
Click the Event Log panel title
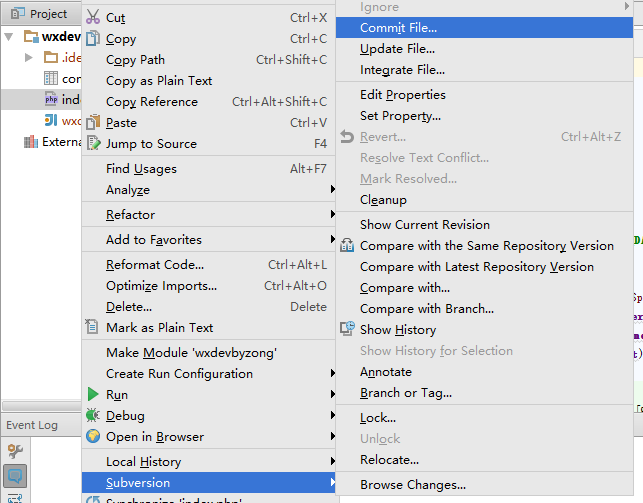point(32,425)
